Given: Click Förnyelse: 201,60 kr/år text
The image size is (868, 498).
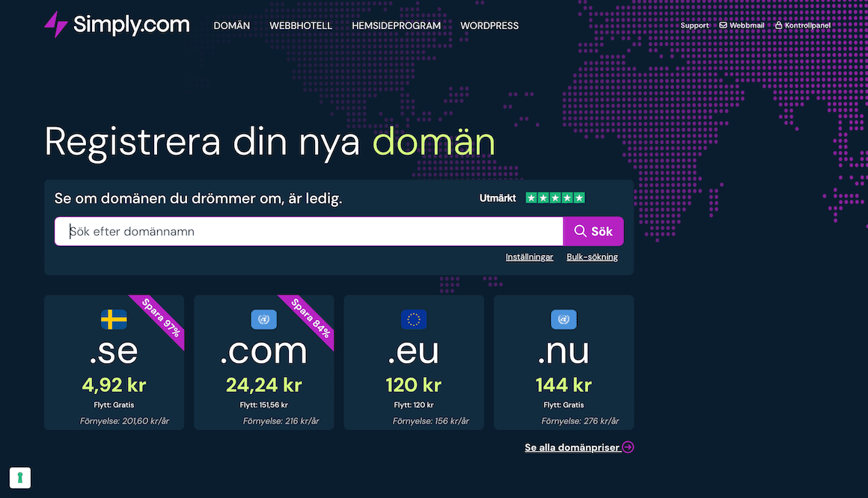Looking at the screenshot, I should click(124, 421).
